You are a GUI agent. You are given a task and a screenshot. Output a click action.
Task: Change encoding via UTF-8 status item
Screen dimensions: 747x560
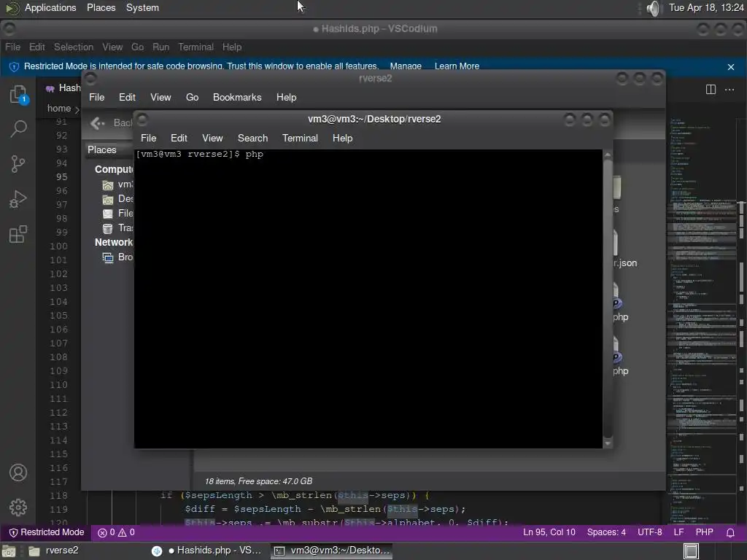point(650,532)
